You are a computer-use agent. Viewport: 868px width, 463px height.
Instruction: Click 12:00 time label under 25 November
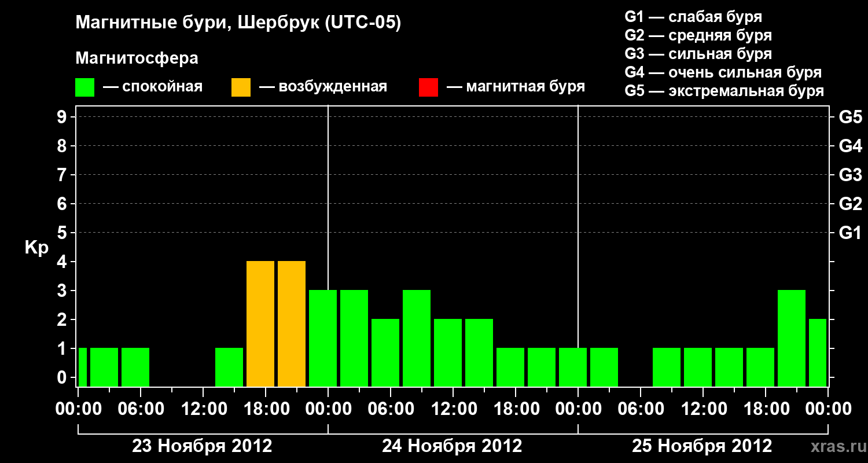coord(703,409)
